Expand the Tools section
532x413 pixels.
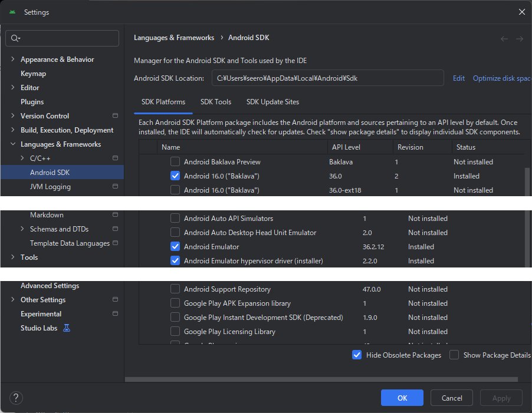(13, 257)
